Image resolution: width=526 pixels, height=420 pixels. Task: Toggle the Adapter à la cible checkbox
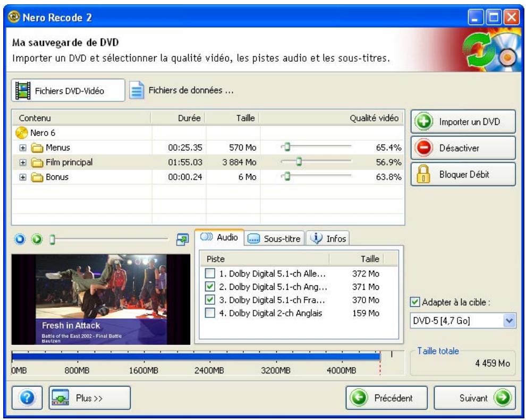[415, 302]
